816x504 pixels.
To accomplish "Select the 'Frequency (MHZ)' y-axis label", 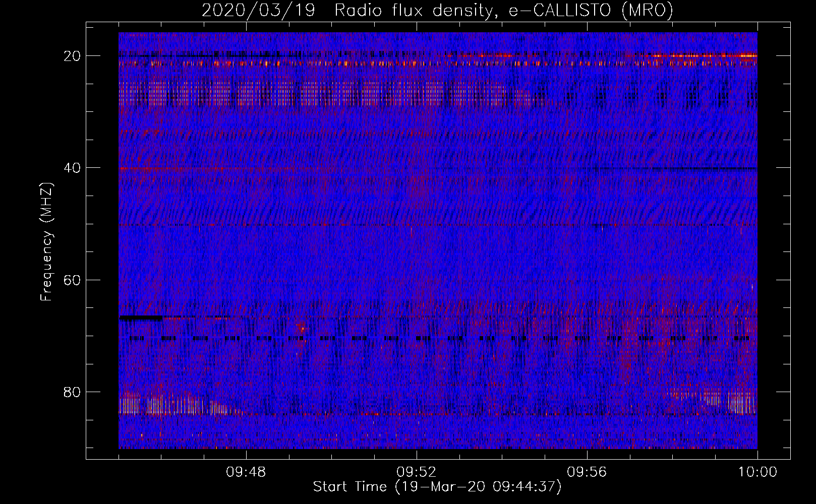I will pos(46,242).
